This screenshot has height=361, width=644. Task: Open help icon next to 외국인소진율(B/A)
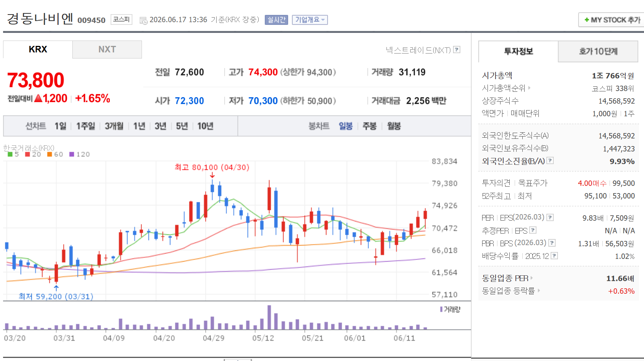pos(550,161)
